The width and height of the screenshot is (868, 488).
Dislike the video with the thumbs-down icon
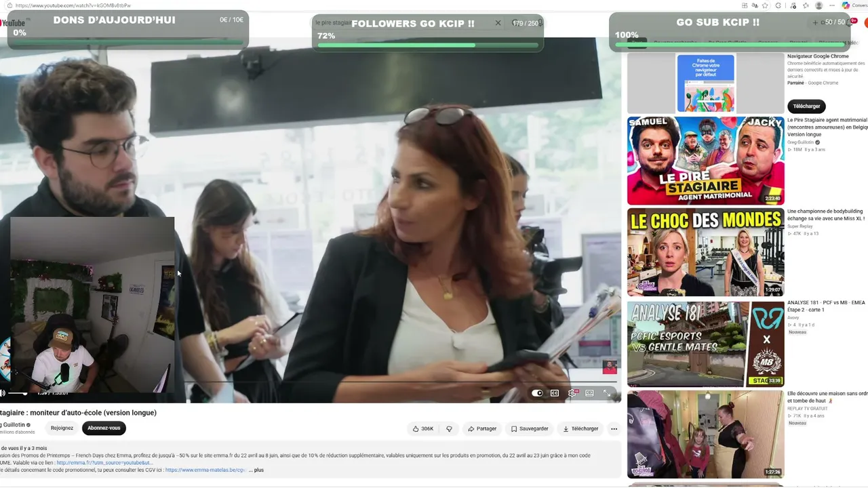[x=449, y=428]
